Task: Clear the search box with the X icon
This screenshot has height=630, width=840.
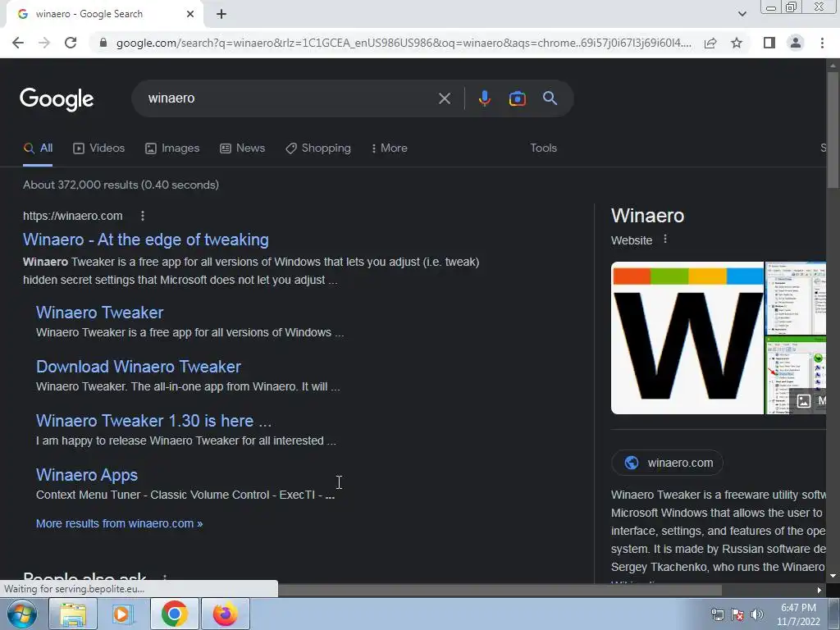Action: tap(444, 98)
